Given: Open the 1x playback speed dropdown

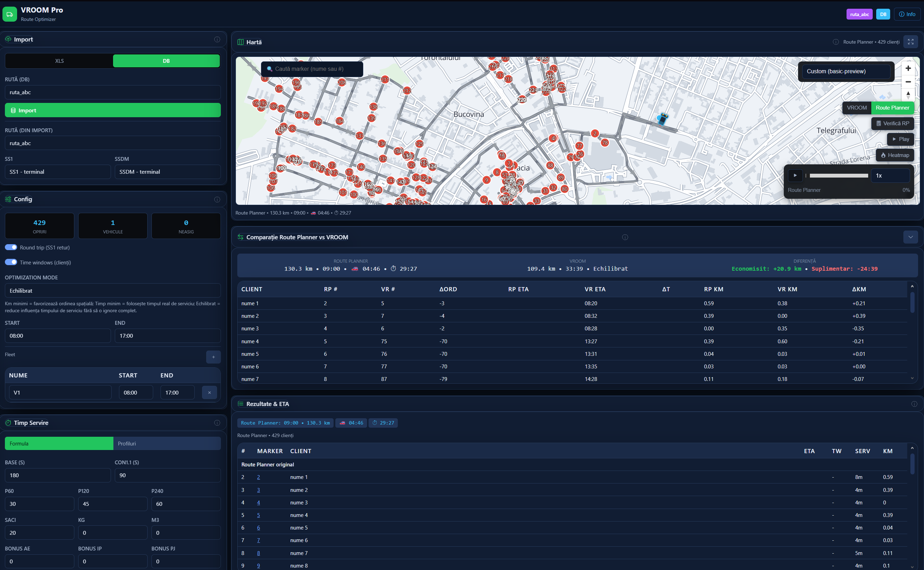Looking at the screenshot, I should (891, 176).
